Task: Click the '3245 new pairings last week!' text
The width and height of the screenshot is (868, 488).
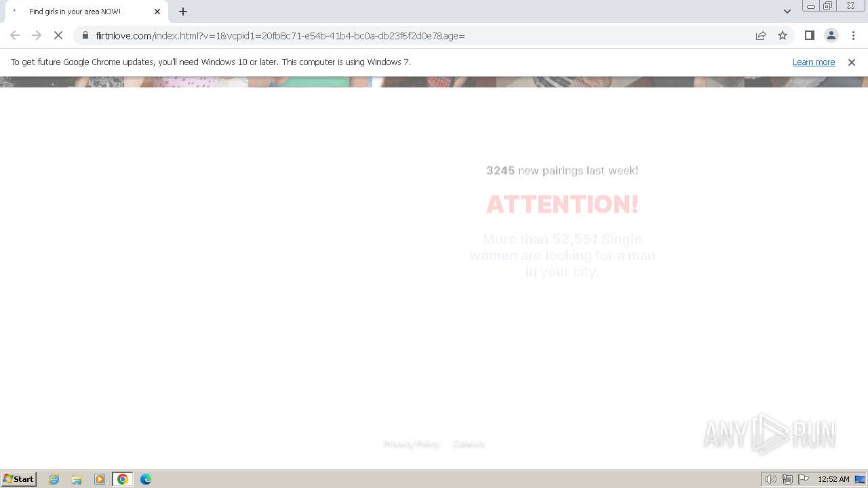Action: click(562, 171)
